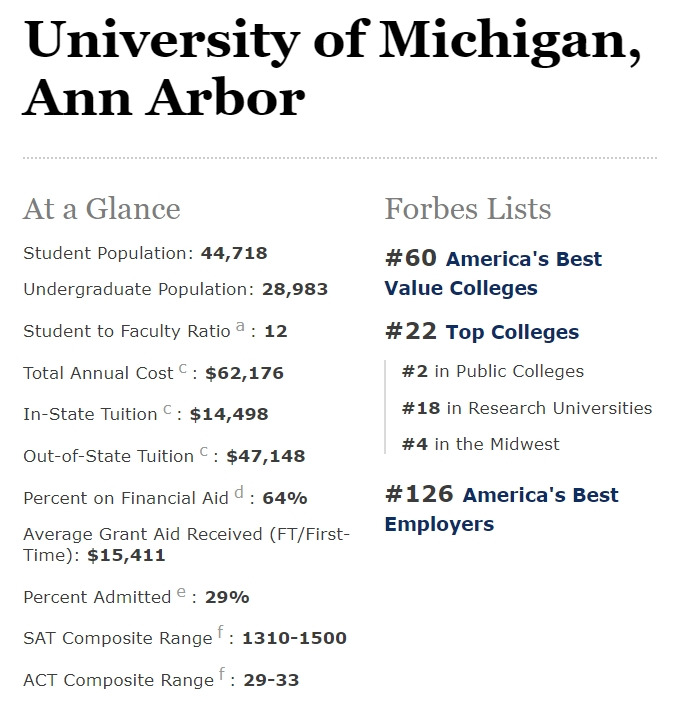Select '#4 in the Midwest' sub-ranking
Viewport: 680px width, 702px height.
pyautogui.click(x=480, y=444)
